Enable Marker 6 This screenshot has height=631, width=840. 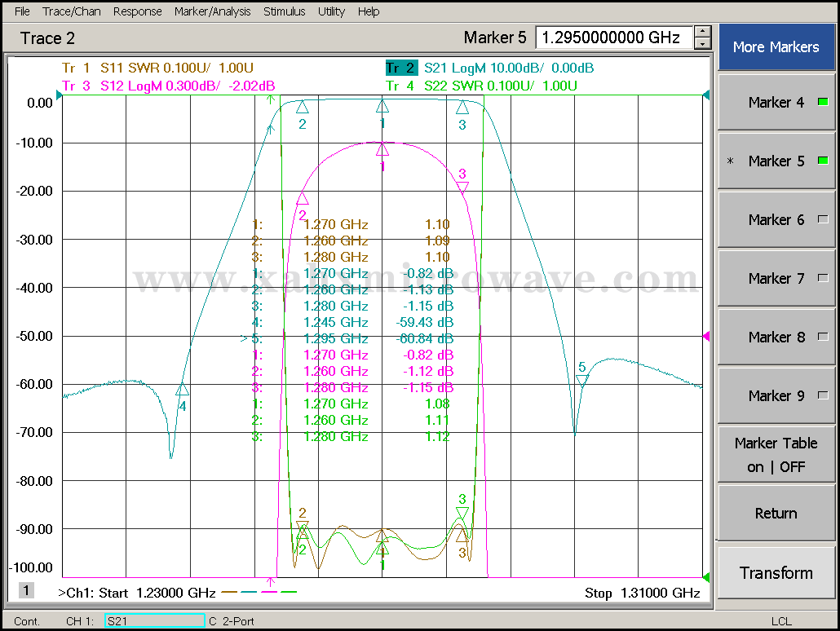[x=776, y=219]
